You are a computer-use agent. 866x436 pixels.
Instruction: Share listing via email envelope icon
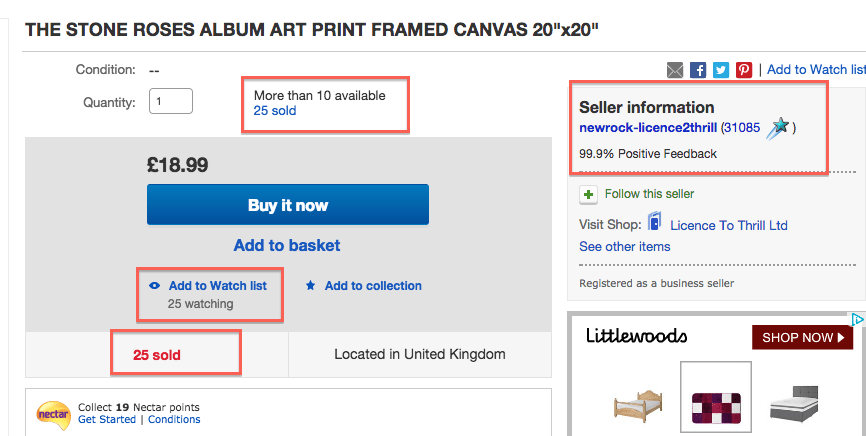coord(674,70)
